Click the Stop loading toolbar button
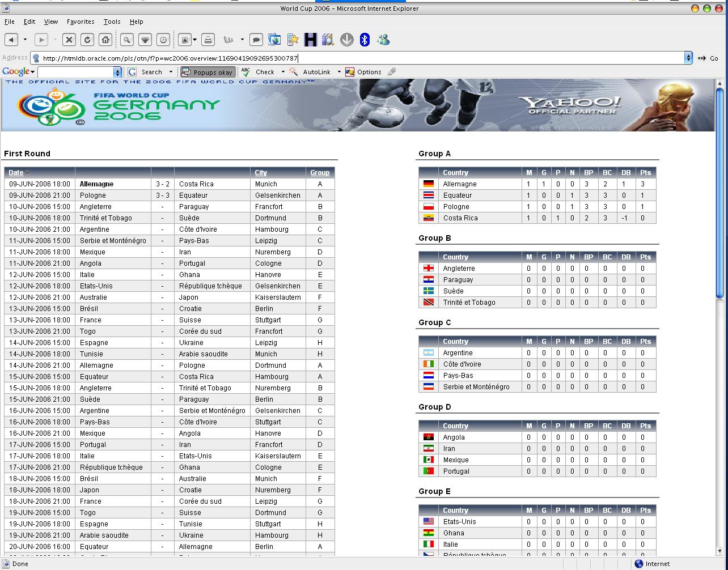 [x=69, y=40]
